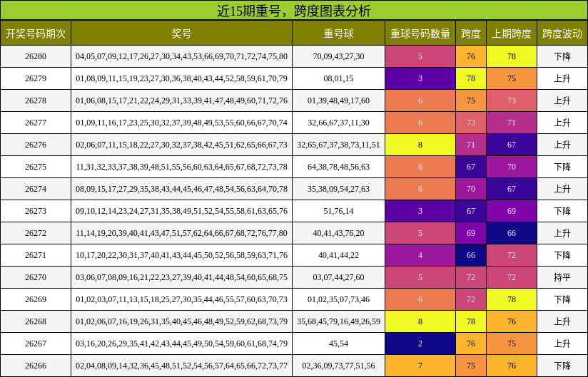This screenshot has width=588, height=377.
Task: Click issue number 26277
Action: [x=36, y=123]
